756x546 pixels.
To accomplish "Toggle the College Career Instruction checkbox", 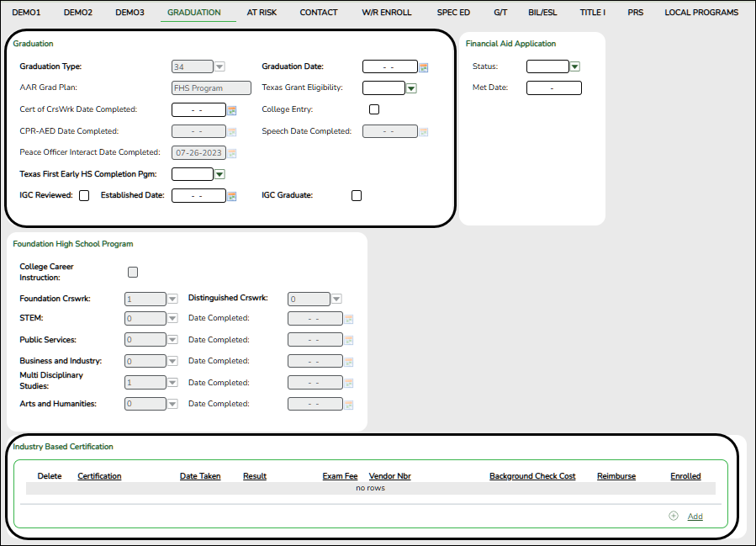I will [x=132, y=271].
